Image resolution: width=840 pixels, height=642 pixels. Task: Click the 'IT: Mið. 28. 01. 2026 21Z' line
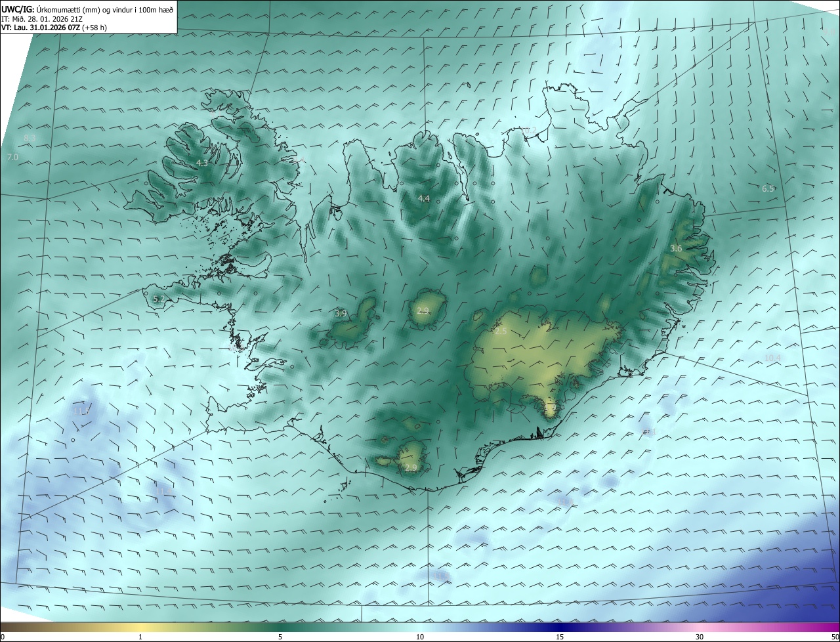(x=42, y=18)
